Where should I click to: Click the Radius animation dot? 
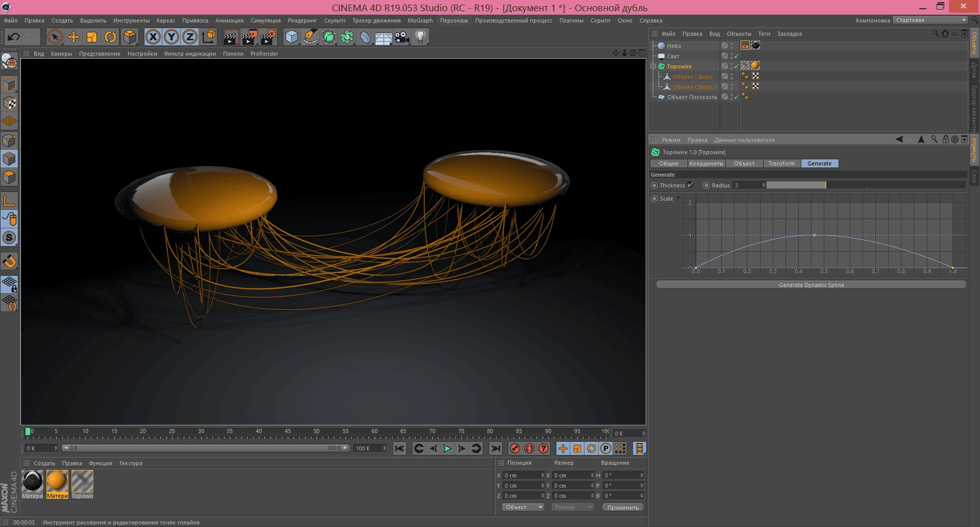(x=706, y=185)
